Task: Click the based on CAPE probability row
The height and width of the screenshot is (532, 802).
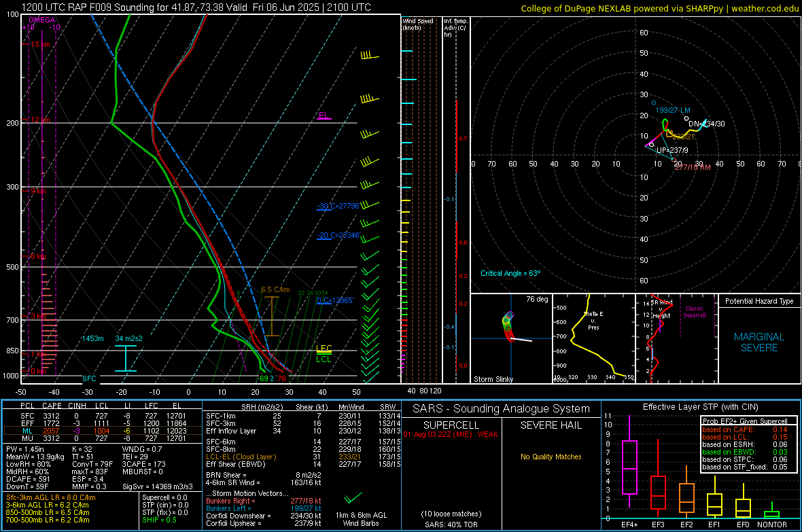Action: 745,429
